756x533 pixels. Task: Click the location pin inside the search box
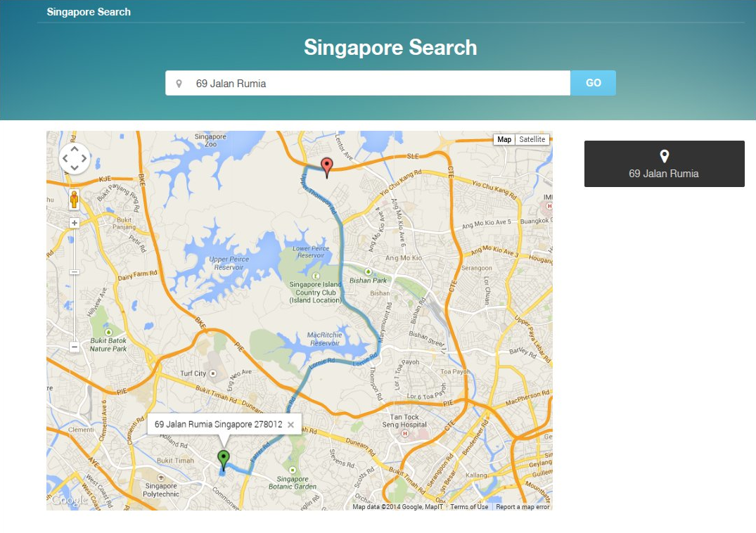(179, 83)
